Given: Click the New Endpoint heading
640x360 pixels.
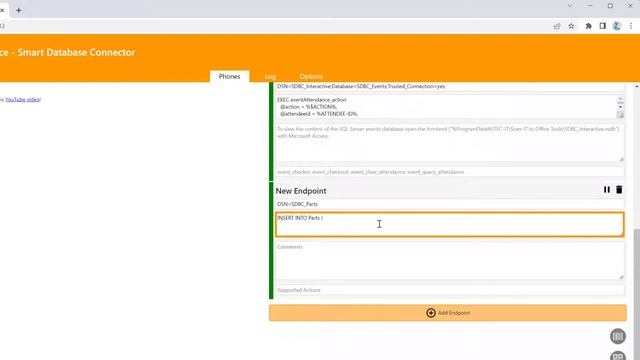Looking at the screenshot, I should point(301,191).
